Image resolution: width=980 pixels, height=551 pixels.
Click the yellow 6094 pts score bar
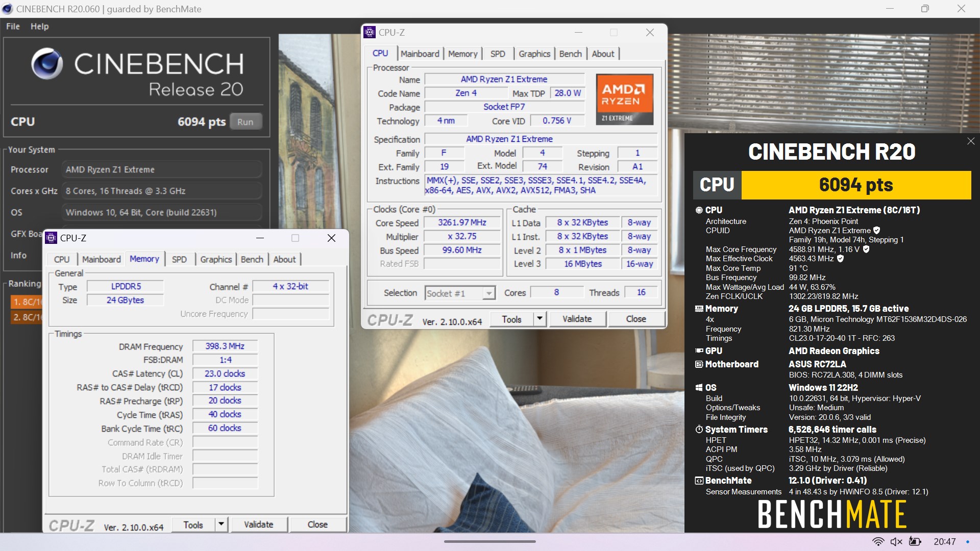pyautogui.click(x=856, y=185)
